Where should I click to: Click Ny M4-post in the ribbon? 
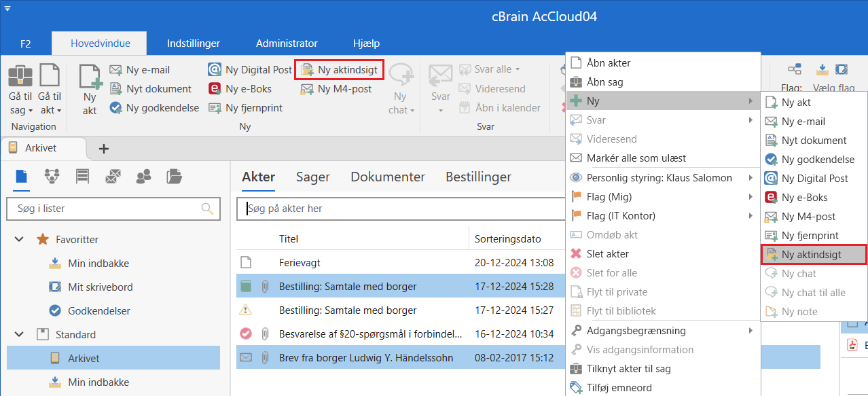coord(336,89)
